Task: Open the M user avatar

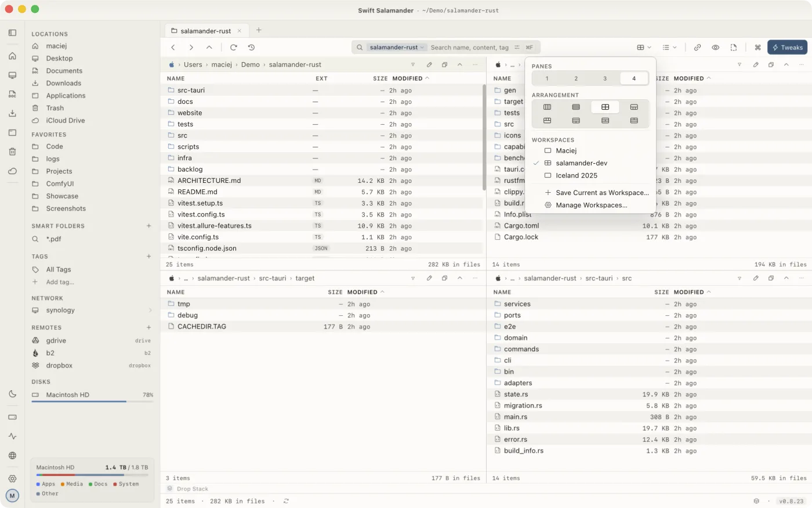Action: [x=12, y=496]
